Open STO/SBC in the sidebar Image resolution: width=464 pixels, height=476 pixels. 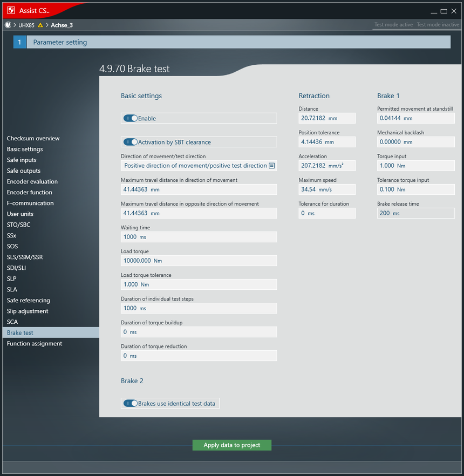[x=18, y=225]
